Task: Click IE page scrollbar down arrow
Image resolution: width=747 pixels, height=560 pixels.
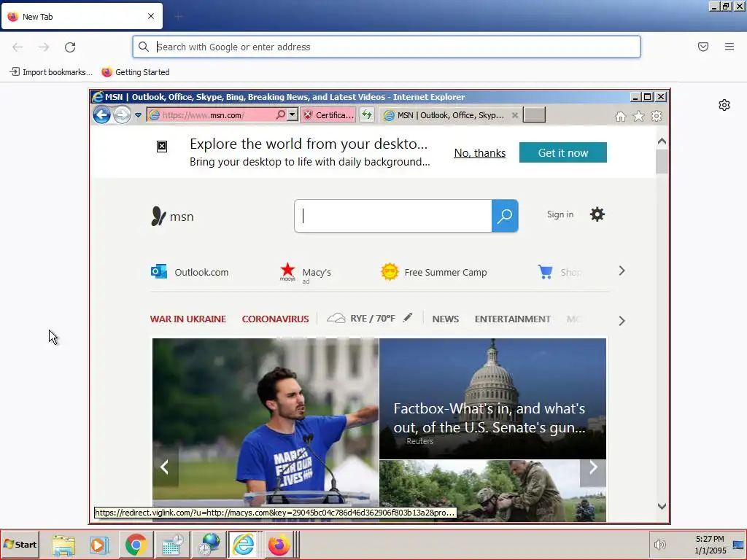Action: coord(662,506)
